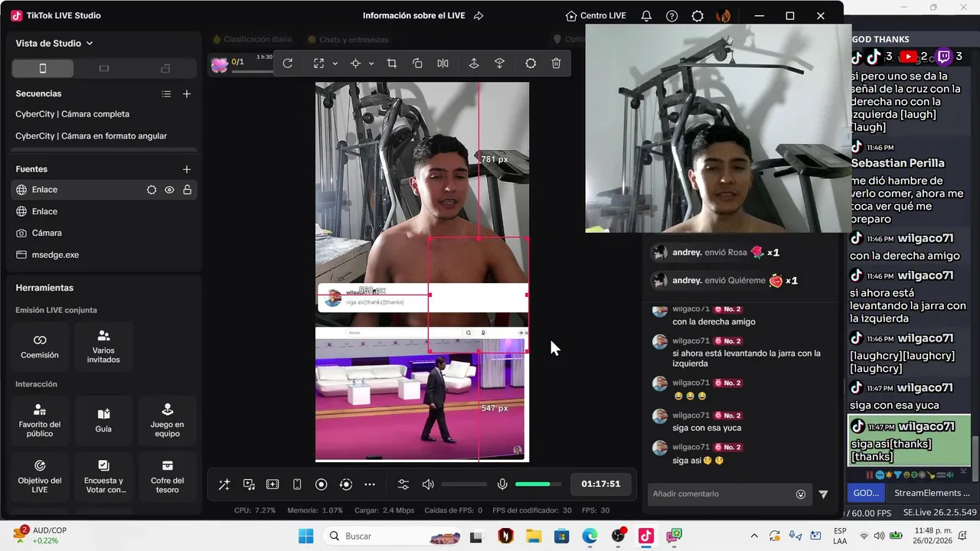Open the Vista de Studio dropdown
Viewport: 980px width, 551px height.
pos(54,44)
